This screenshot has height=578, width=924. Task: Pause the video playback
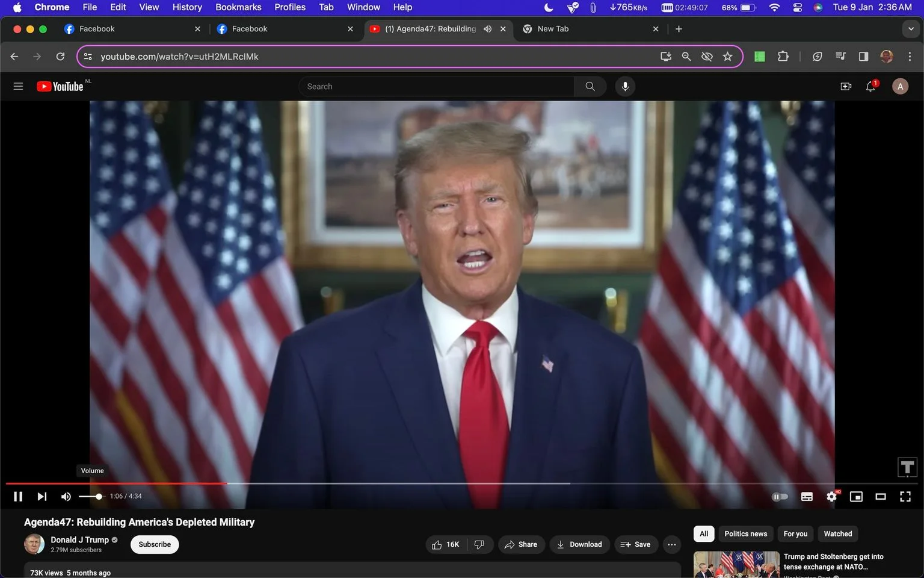tap(18, 496)
